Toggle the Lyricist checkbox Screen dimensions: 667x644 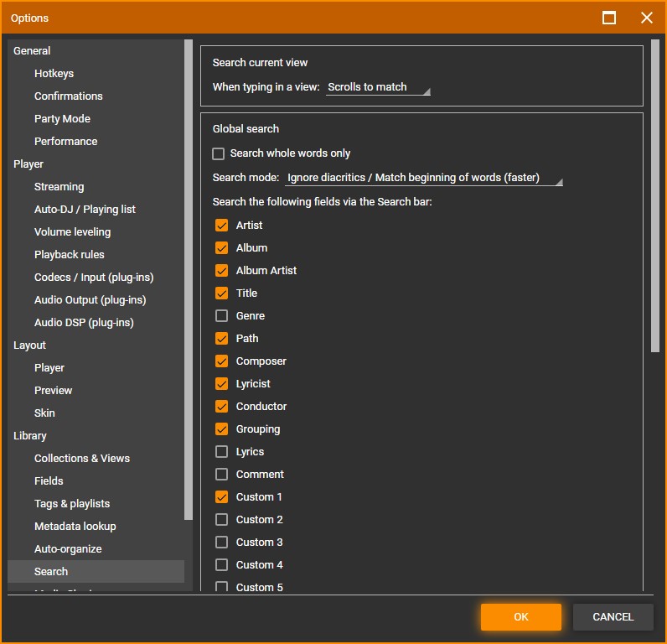click(x=221, y=383)
